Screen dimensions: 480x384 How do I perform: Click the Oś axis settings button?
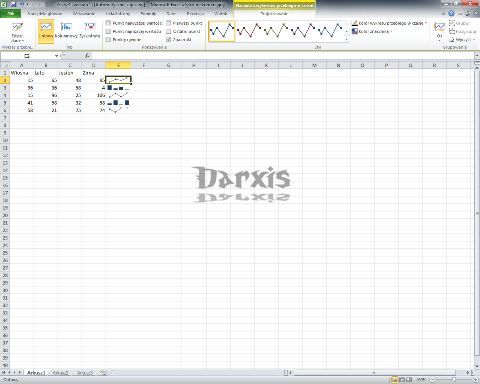pyautogui.click(x=439, y=31)
